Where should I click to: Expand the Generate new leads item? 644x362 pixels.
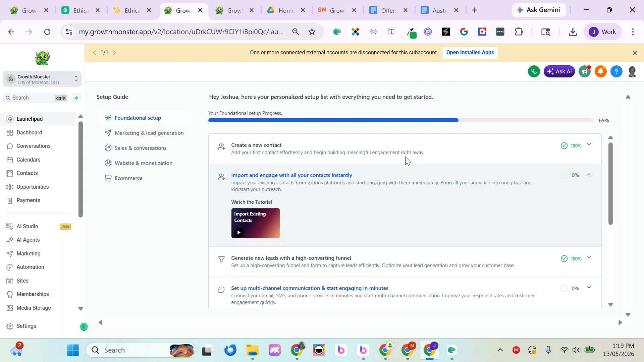pos(589,258)
